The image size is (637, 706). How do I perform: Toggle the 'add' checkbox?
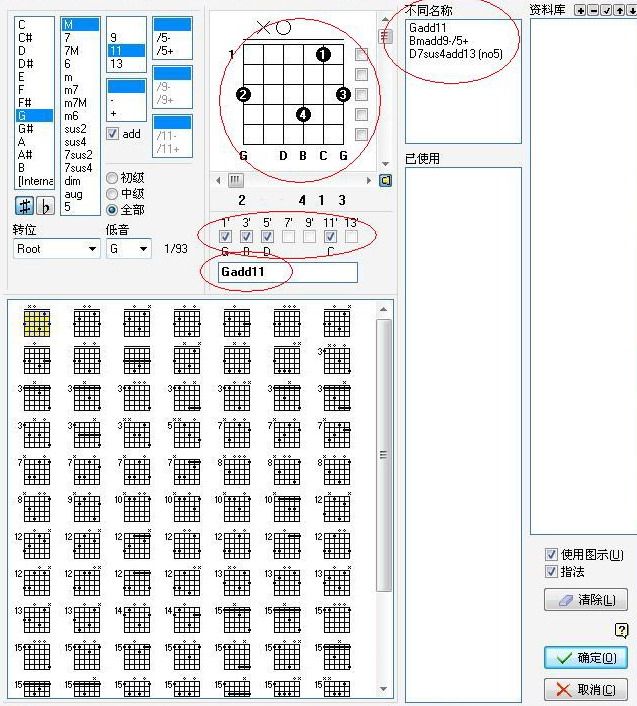113,134
